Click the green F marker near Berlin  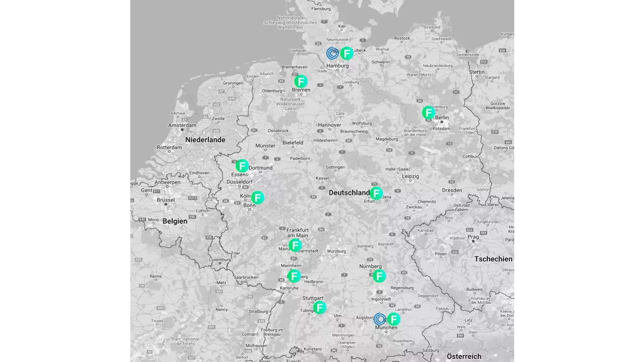428,112
